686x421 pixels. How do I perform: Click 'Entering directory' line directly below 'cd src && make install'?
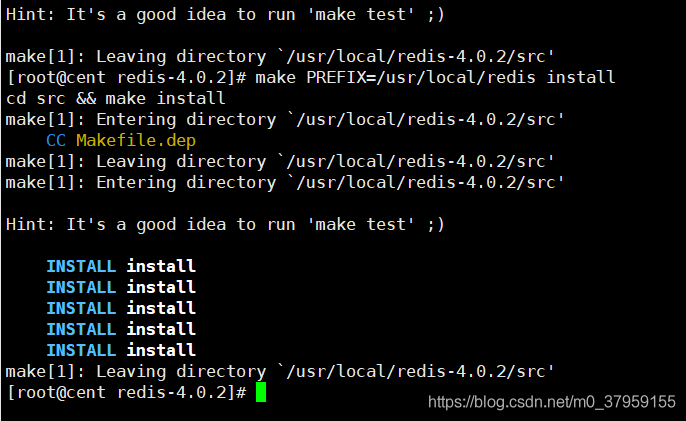(x=285, y=119)
